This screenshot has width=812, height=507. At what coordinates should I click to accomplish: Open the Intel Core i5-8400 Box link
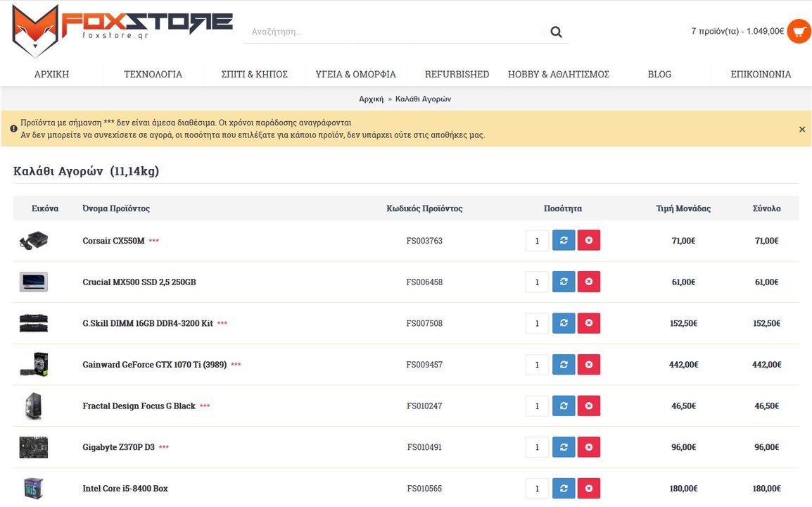(125, 488)
